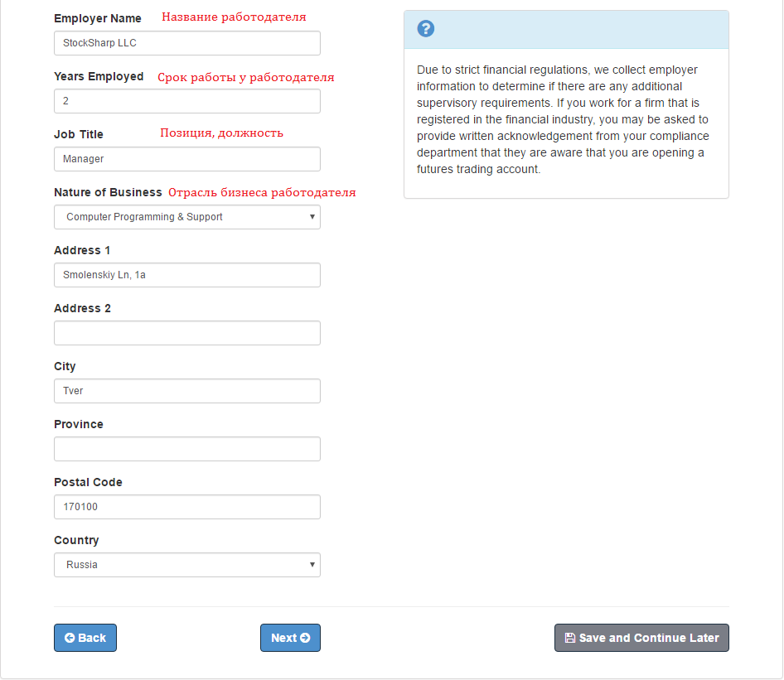Focus the empty Address 2 field
Image resolution: width=784 pixels, height=680 pixels.
[186, 333]
